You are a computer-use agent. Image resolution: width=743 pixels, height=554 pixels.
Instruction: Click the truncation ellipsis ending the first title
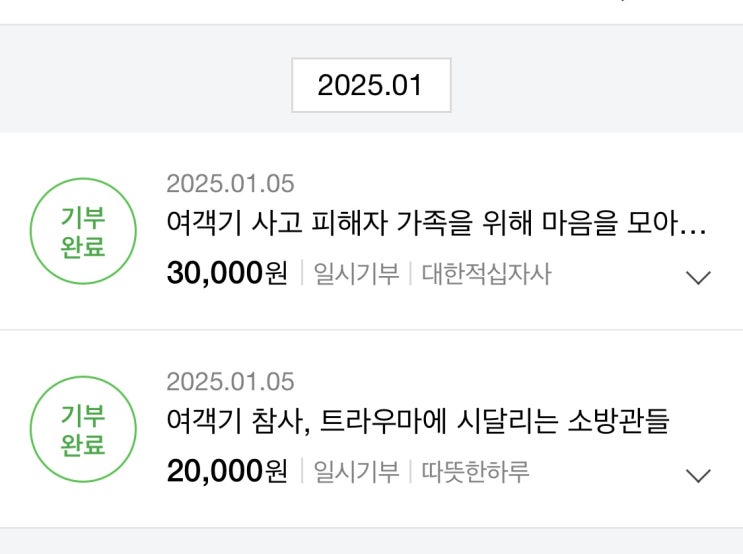pyautogui.click(x=694, y=228)
